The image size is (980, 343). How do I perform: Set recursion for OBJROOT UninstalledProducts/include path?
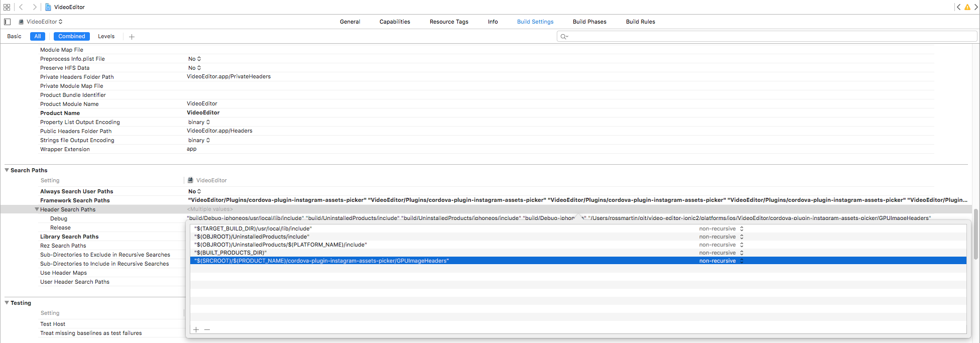(721, 237)
